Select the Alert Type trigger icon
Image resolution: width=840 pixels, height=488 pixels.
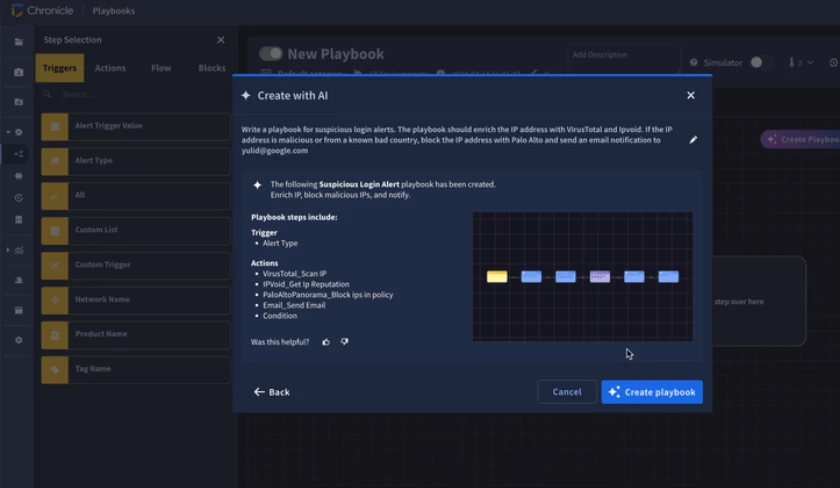(55, 161)
